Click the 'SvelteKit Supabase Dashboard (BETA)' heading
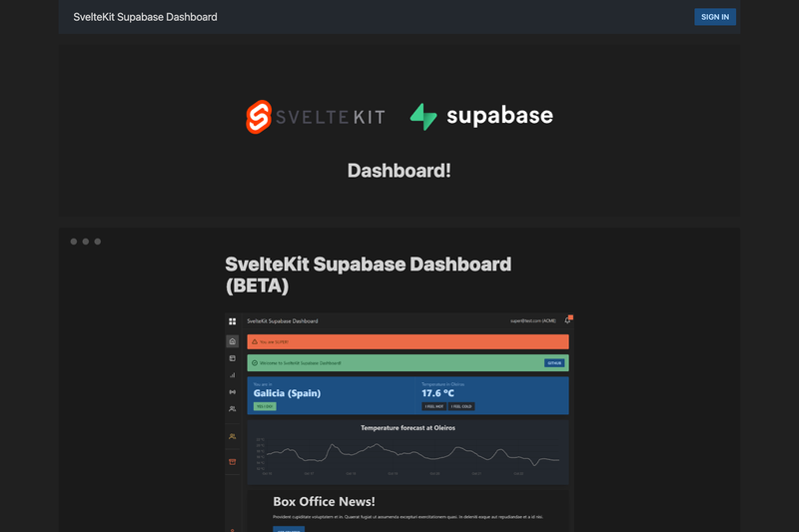 [368, 274]
